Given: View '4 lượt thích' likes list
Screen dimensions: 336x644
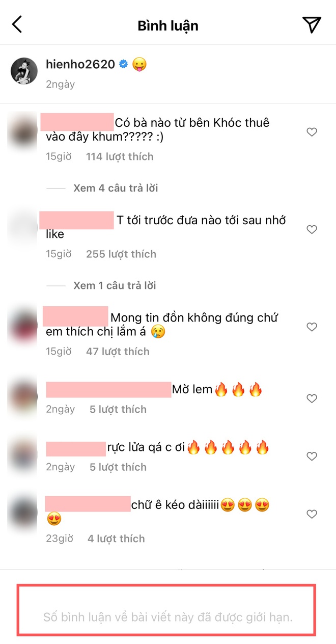Looking at the screenshot, I should pos(116,539).
